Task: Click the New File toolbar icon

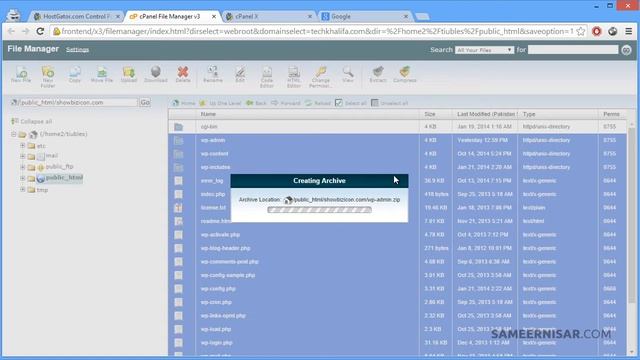Action: click(21, 75)
